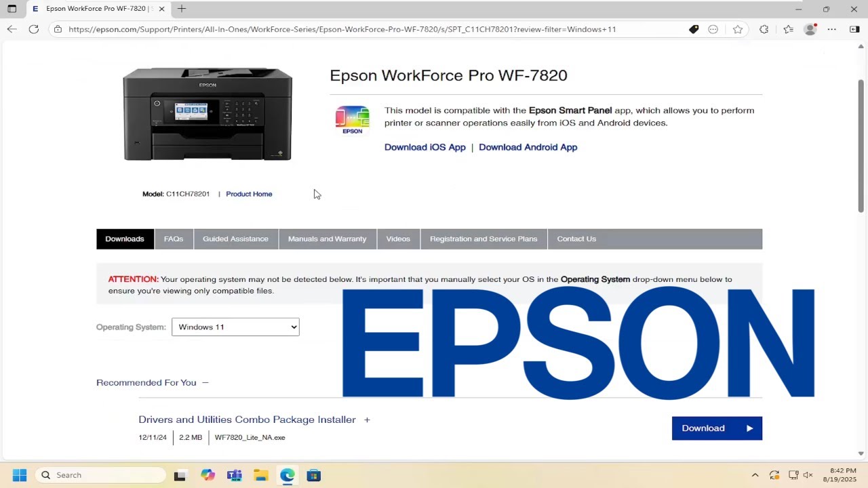The image size is (868, 488).
Task: Click the 12/11/24 release date
Action: pos(153,438)
